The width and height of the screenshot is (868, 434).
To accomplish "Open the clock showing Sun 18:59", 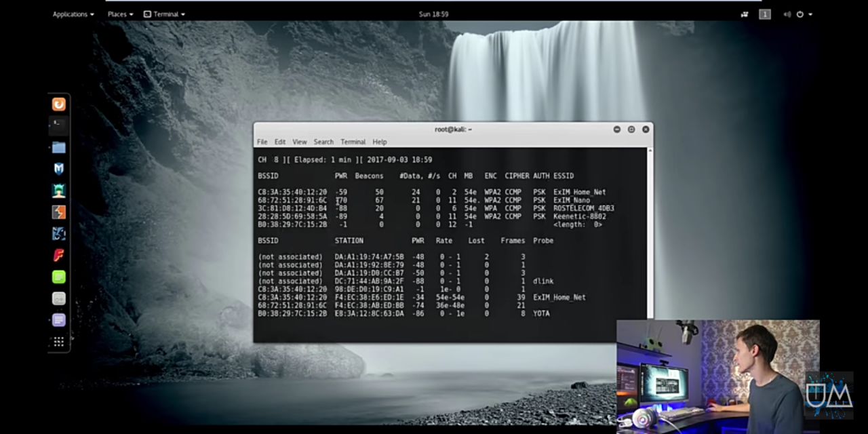I will pos(434,14).
